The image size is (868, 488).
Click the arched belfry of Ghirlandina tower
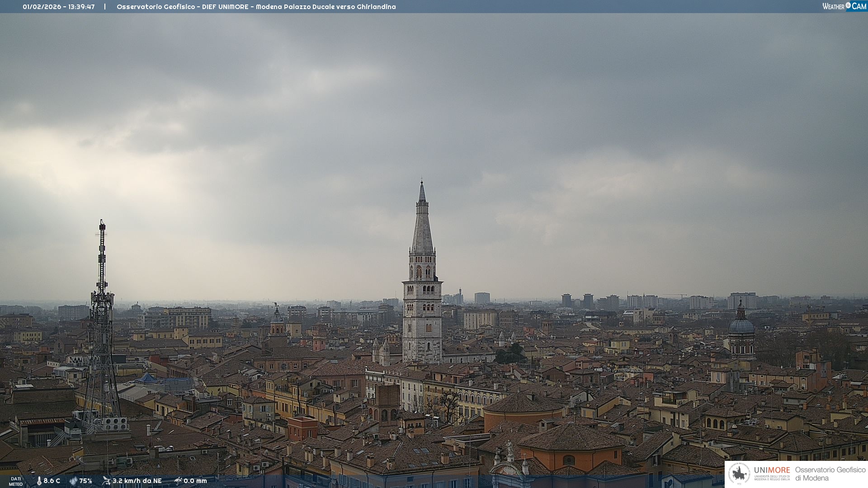(x=422, y=271)
